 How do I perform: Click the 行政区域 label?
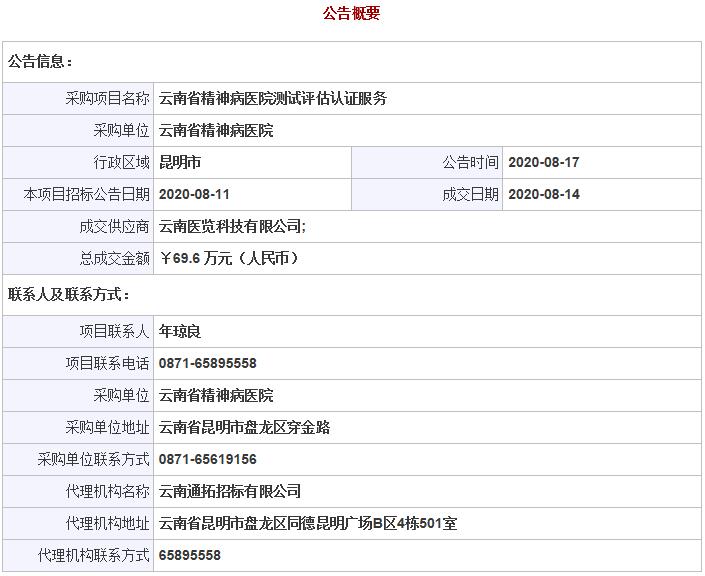tap(121, 162)
